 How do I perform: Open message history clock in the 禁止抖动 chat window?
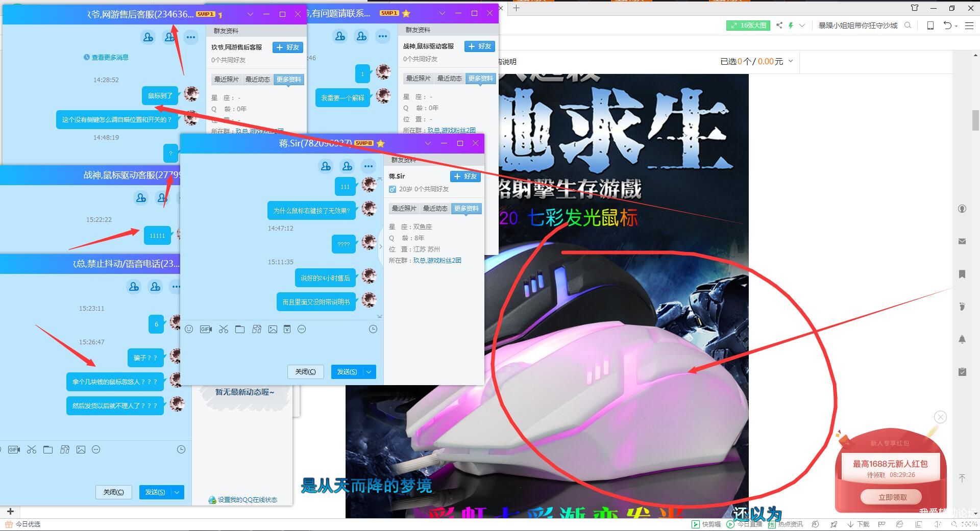point(181,449)
